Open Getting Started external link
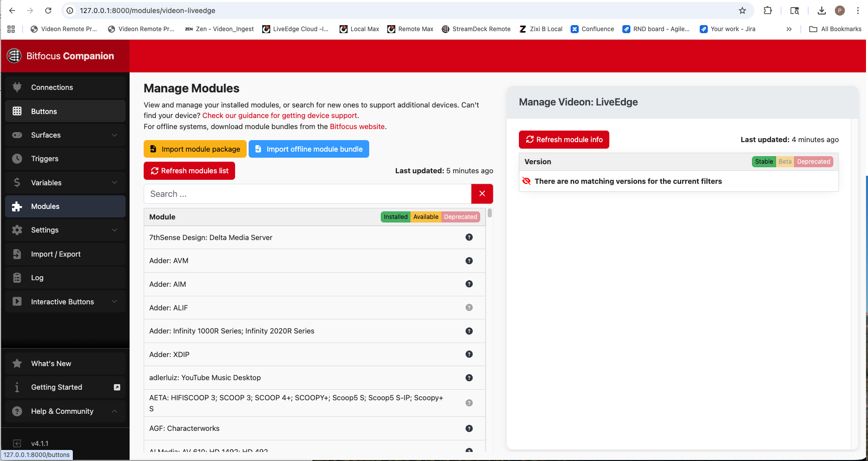Viewport: 868px width, 461px height. click(65, 387)
